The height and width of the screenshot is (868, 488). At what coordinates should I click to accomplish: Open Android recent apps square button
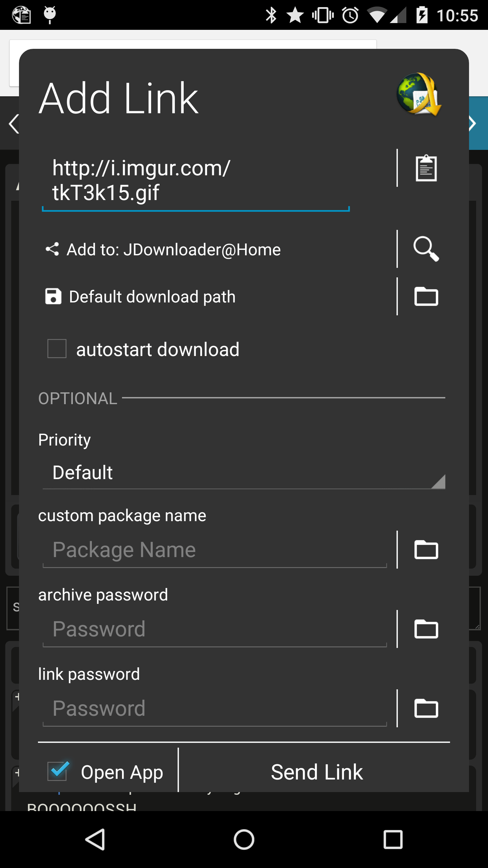pyautogui.click(x=393, y=840)
